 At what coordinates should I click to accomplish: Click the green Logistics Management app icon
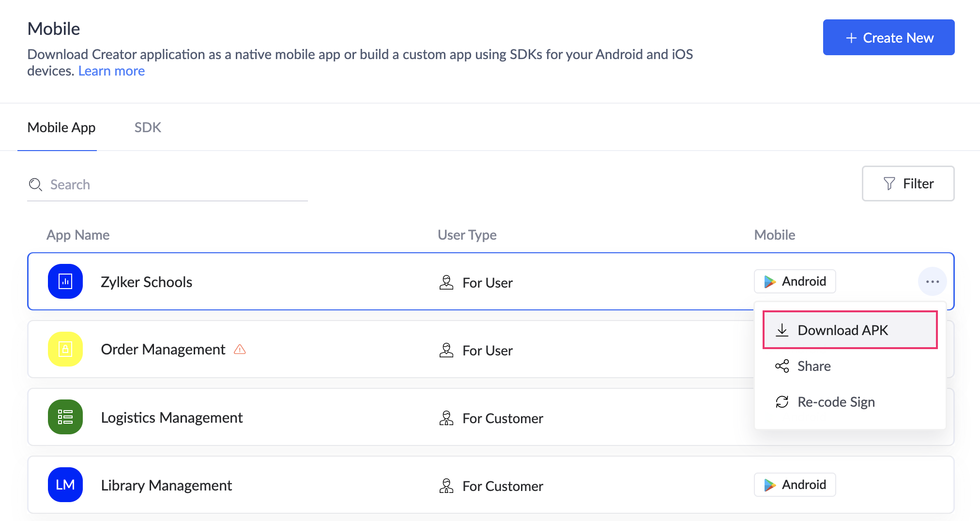pyautogui.click(x=65, y=417)
